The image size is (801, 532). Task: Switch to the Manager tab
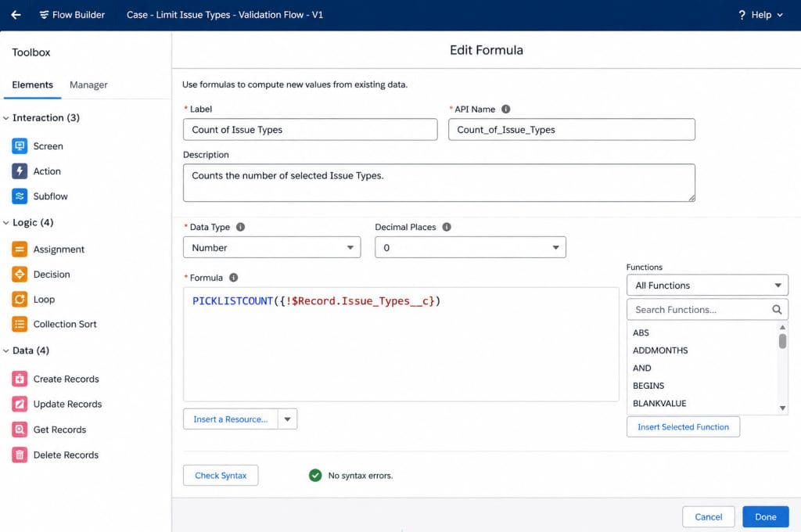88,84
